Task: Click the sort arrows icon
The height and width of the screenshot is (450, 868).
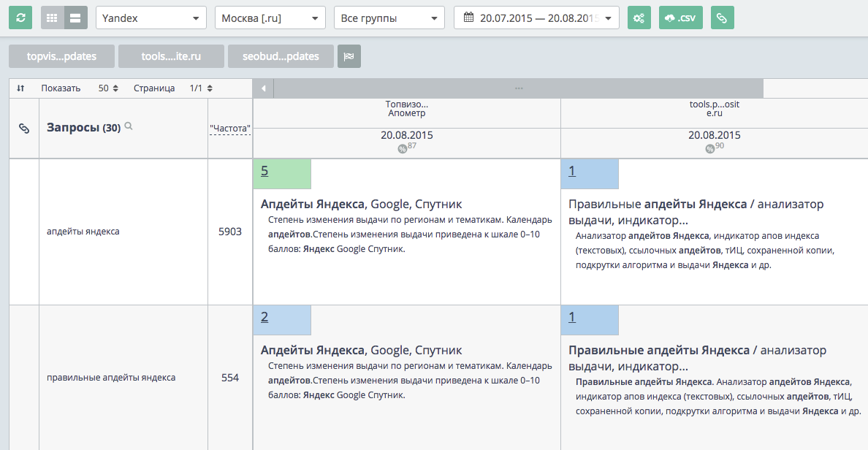Action: coord(20,88)
